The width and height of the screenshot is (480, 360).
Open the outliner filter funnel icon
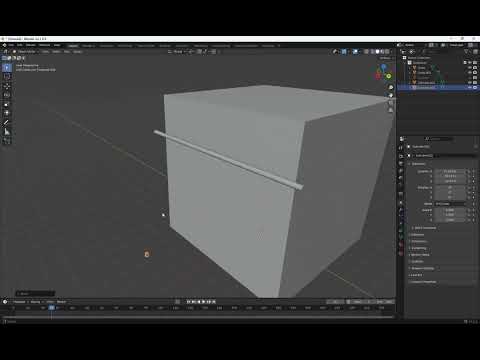(467, 52)
